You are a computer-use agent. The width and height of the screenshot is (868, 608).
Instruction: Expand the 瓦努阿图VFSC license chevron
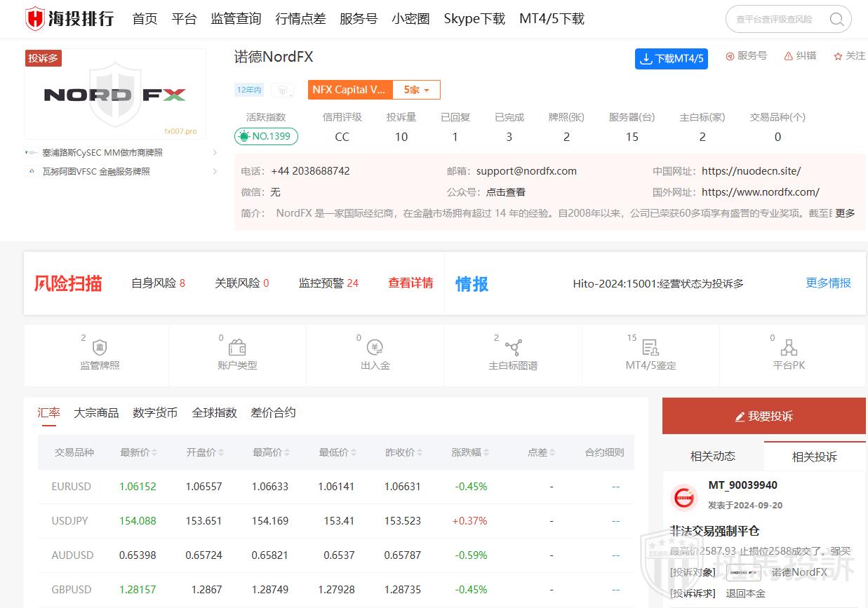(215, 171)
